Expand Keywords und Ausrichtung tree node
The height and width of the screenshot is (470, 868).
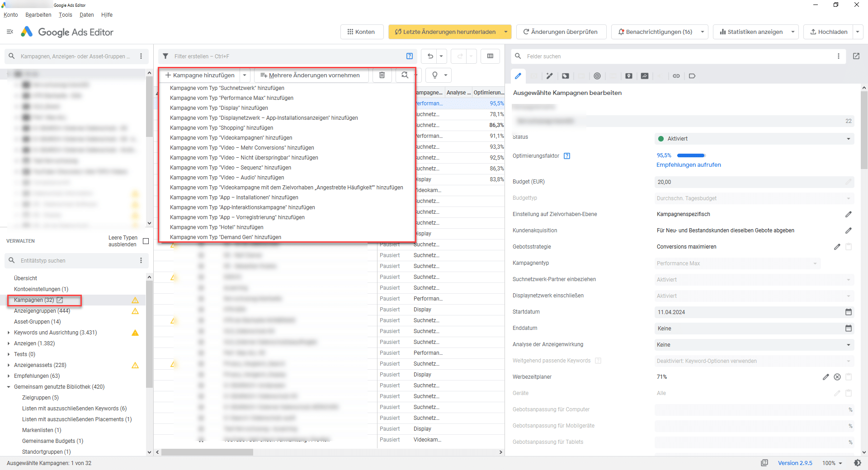click(9, 333)
